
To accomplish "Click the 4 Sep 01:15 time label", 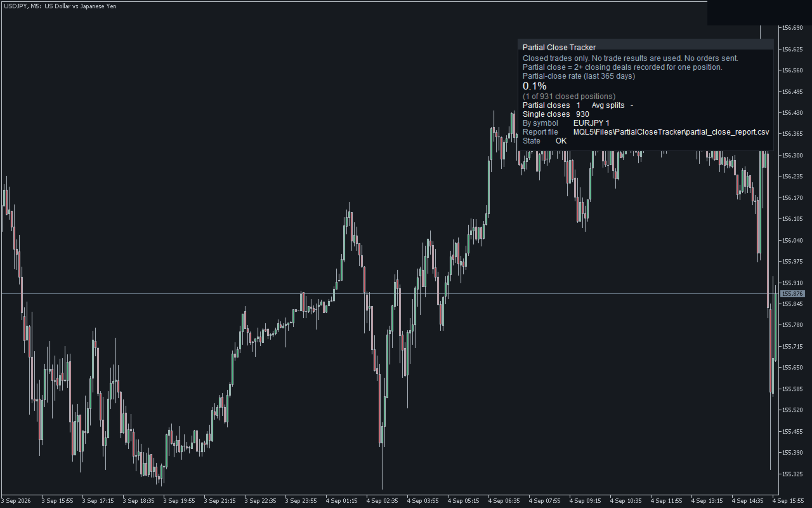I will (x=341, y=501).
